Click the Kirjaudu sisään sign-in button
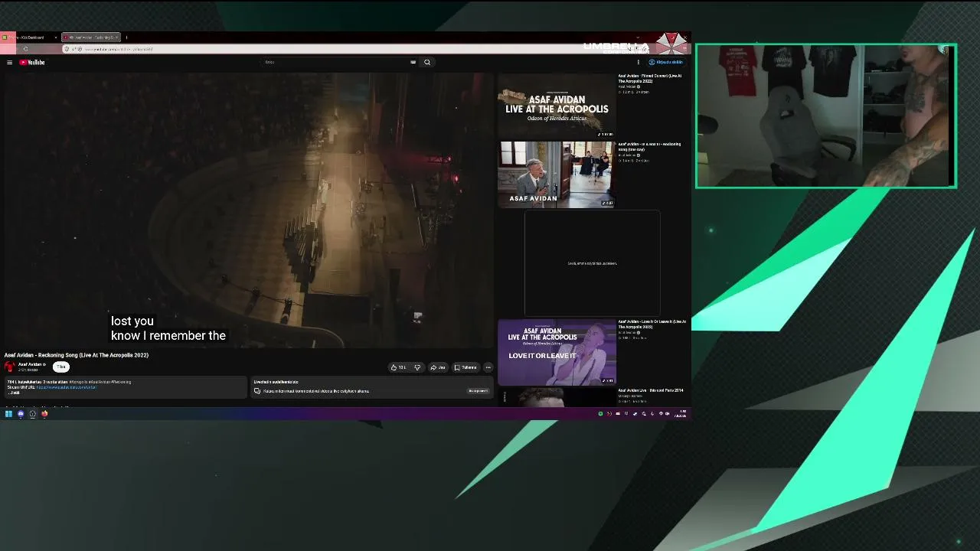The image size is (980, 551). (665, 62)
